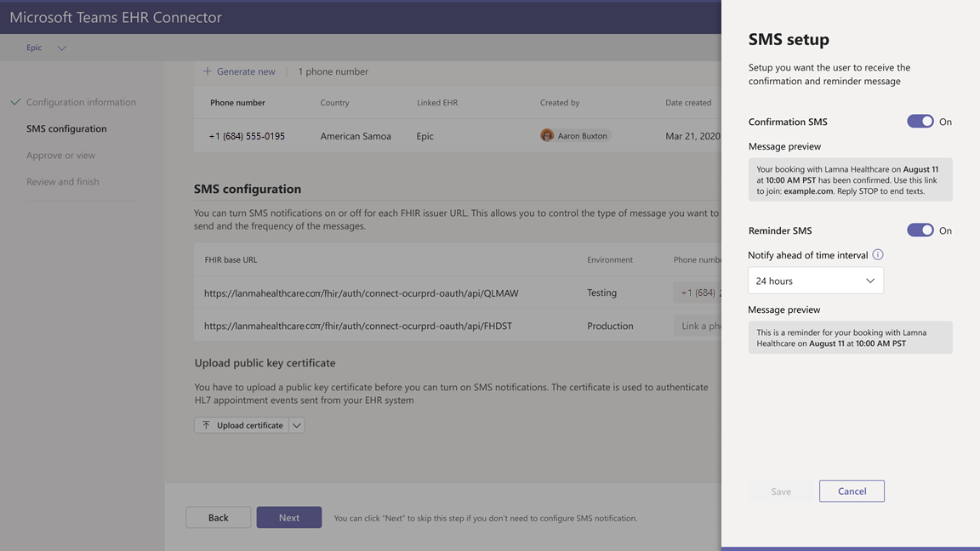Viewport: 980px width, 551px height.
Task: Select the FHIR URL ending in FHDST
Action: coord(358,327)
